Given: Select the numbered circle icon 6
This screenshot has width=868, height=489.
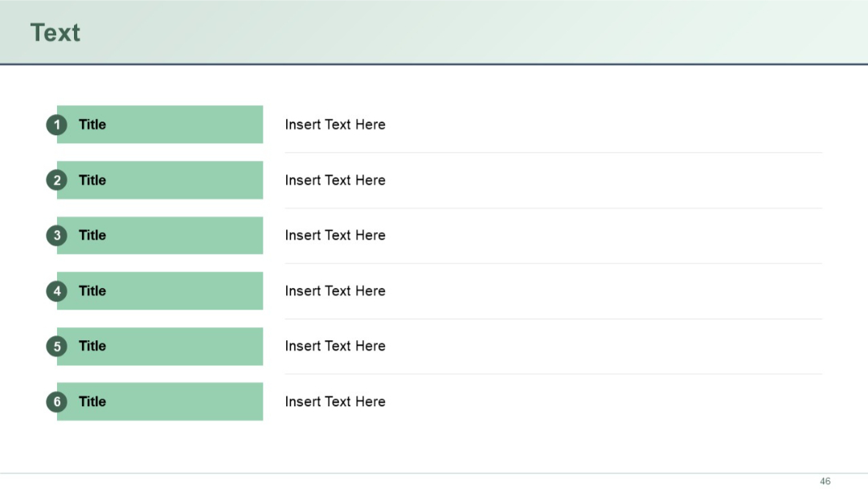Looking at the screenshot, I should click(56, 401).
